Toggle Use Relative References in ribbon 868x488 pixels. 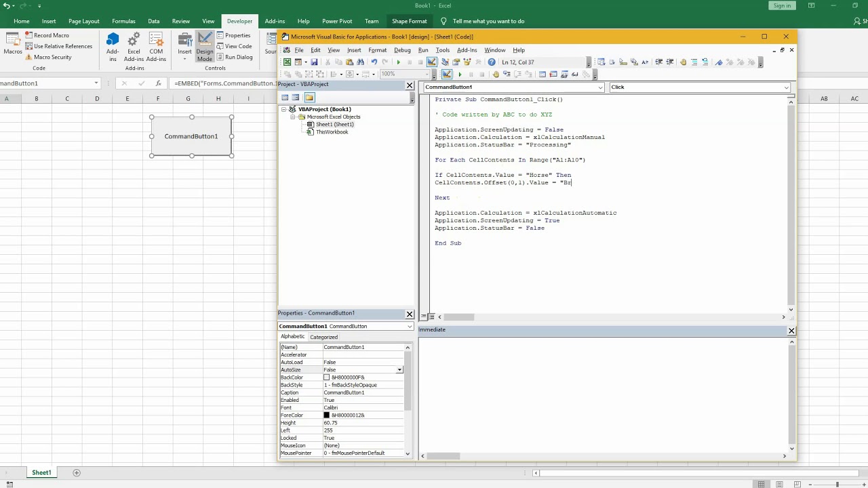coord(58,46)
